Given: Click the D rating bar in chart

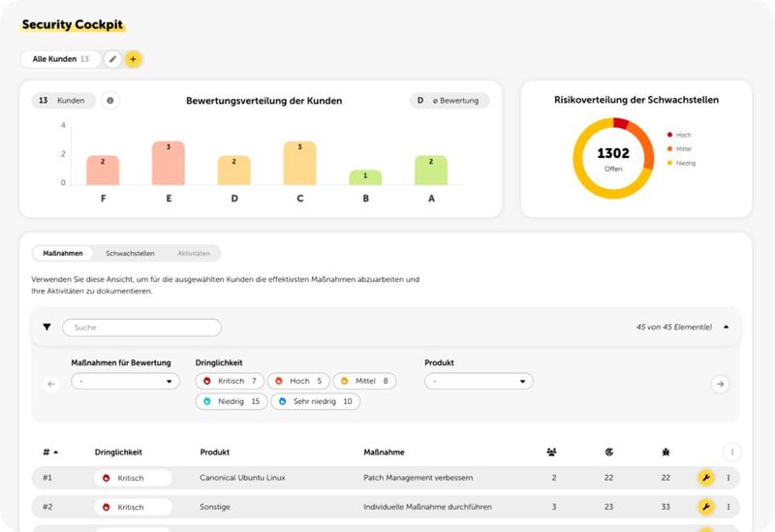Looking at the screenshot, I should (234, 171).
